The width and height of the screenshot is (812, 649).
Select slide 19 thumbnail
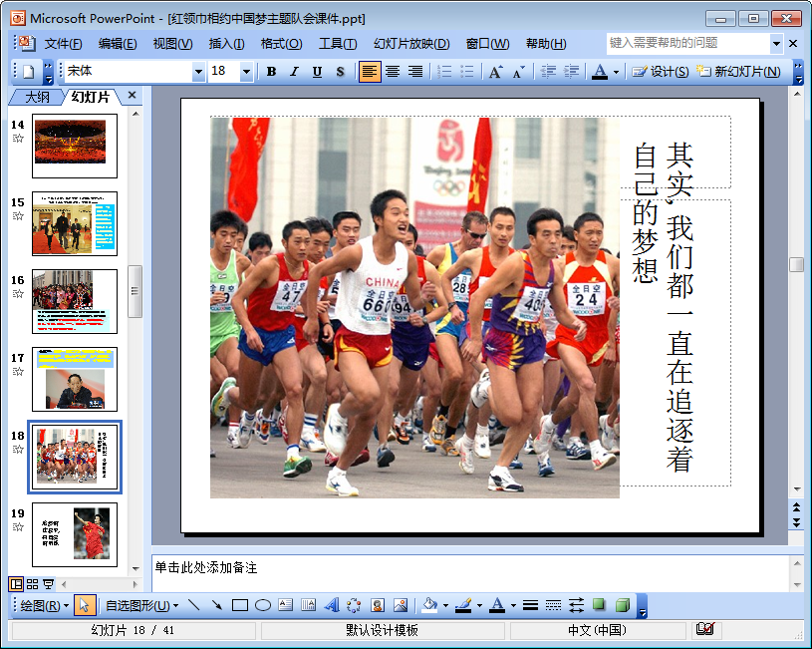click(75, 535)
